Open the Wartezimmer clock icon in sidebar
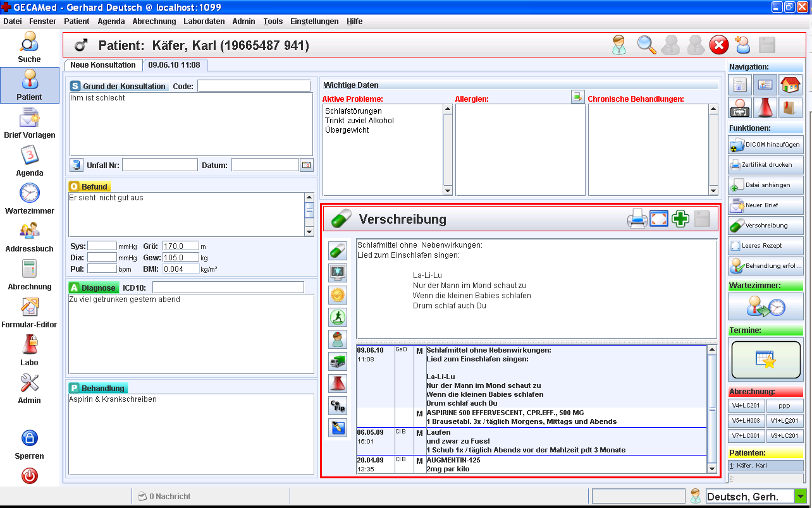Image resolution: width=812 pixels, height=508 pixels. (30, 193)
